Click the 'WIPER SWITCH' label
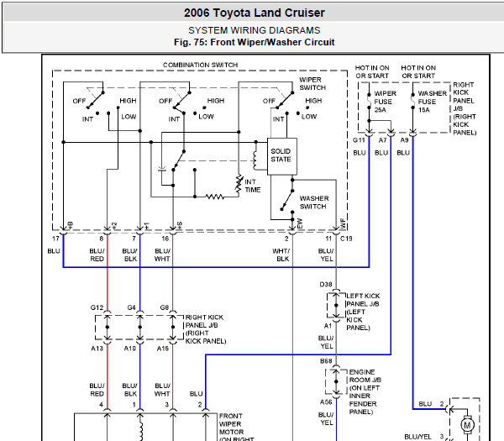This screenshot has width=504, height=441. coord(312,83)
